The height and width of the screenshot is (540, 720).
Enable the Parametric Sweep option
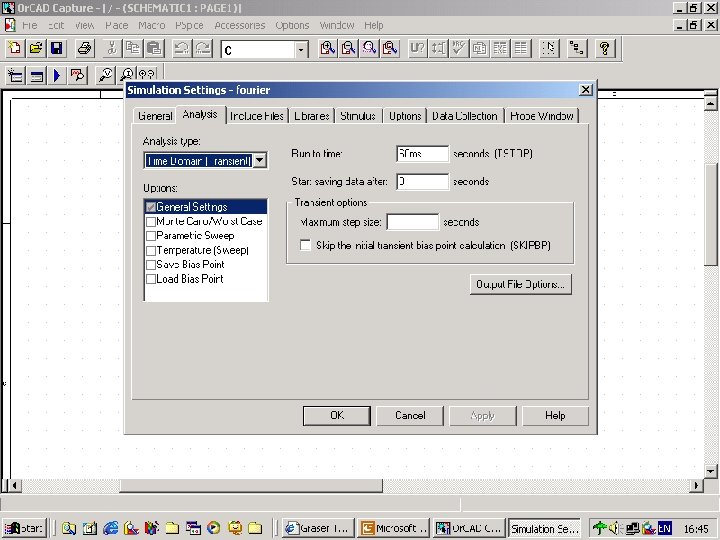pyautogui.click(x=151, y=236)
